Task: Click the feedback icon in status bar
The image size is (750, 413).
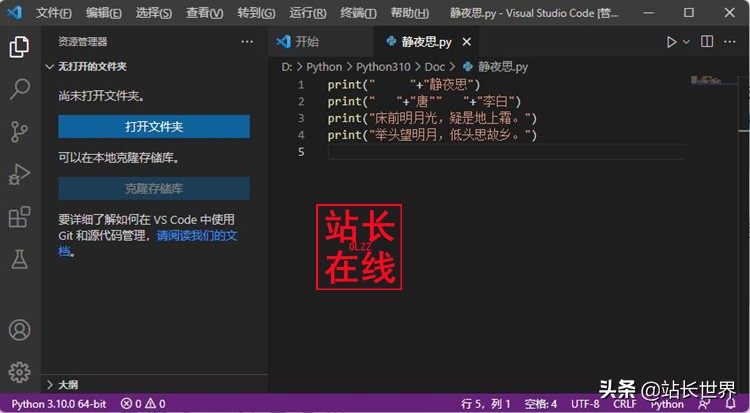Action: (704, 404)
